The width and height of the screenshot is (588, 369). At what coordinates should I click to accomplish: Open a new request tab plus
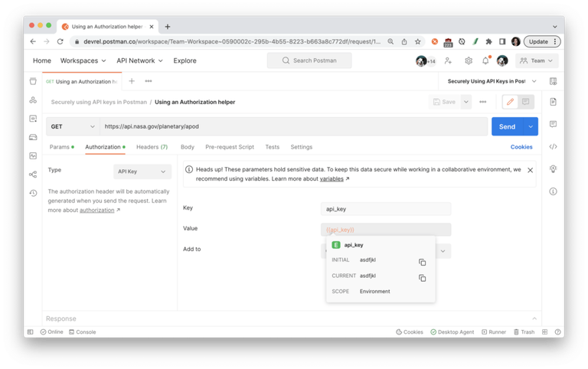(132, 81)
